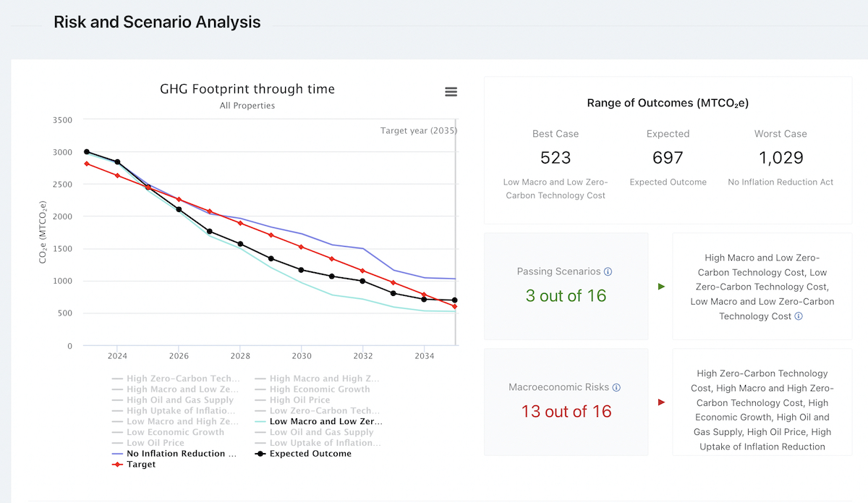The height and width of the screenshot is (503, 868).
Task: Toggle No Inflation Reduction legend series off
Action: coord(181,454)
